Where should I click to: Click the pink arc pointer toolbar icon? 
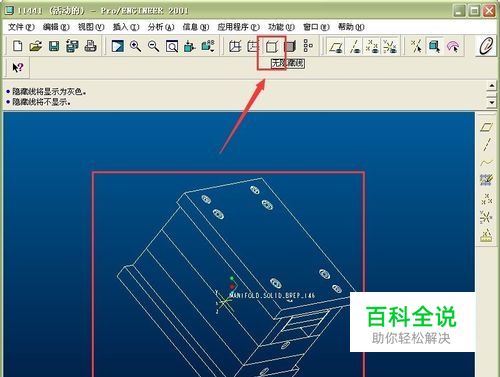point(453,46)
